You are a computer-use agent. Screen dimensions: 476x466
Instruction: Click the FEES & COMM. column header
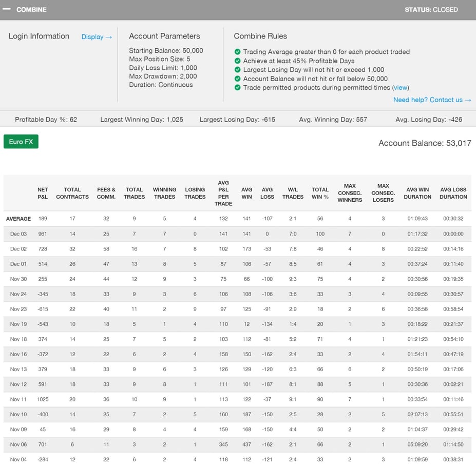106,193
